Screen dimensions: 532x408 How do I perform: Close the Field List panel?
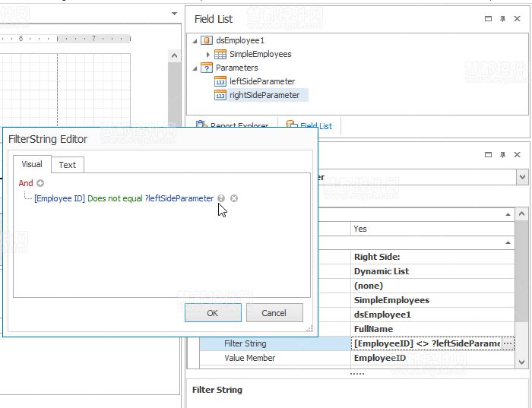517,19
